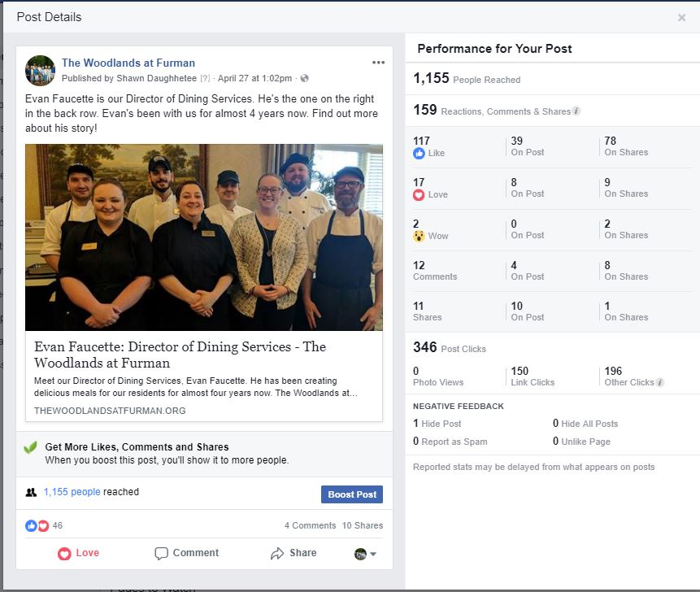
Task: View the 46 reactions count
Action: [58, 525]
